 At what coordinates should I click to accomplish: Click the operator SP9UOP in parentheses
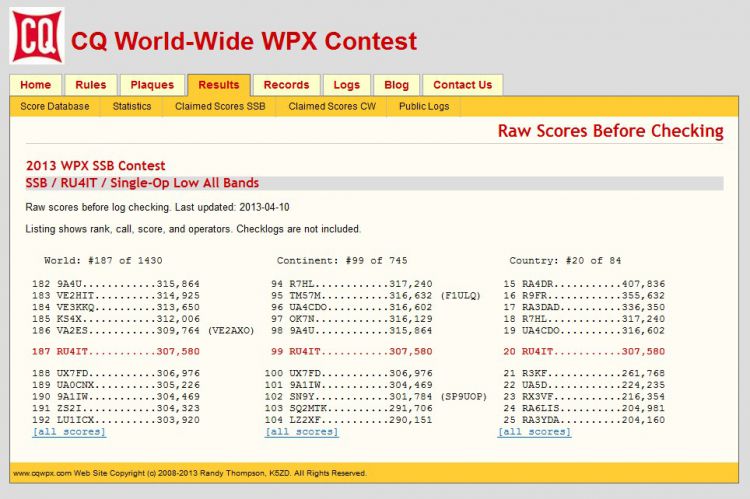click(x=463, y=397)
